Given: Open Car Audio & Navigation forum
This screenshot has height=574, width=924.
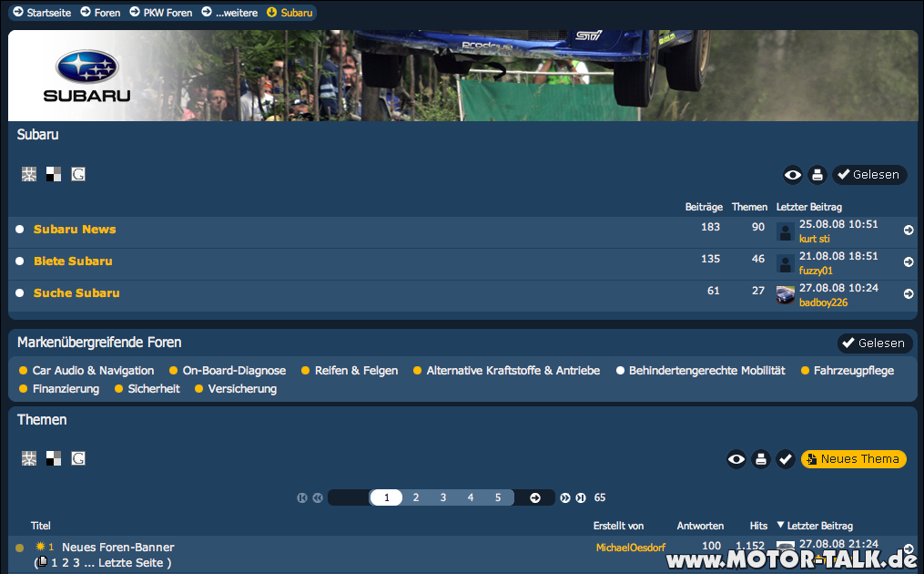Looking at the screenshot, I should [x=93, y=371].
